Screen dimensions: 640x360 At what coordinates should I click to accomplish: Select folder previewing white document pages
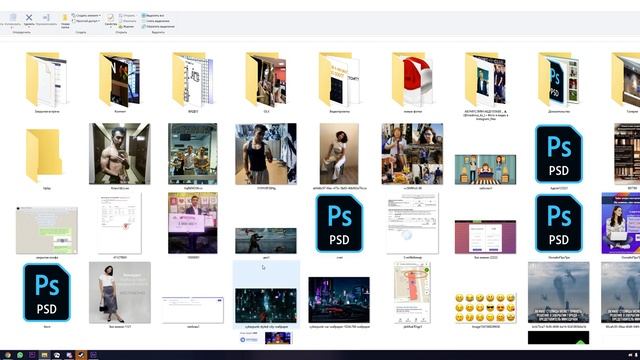tap(46, 80)
